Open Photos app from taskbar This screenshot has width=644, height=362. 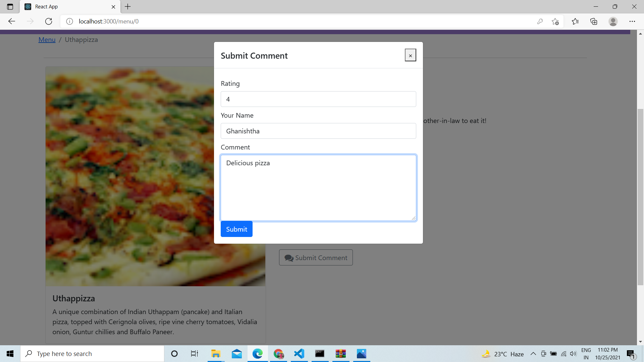click(362, 354)
